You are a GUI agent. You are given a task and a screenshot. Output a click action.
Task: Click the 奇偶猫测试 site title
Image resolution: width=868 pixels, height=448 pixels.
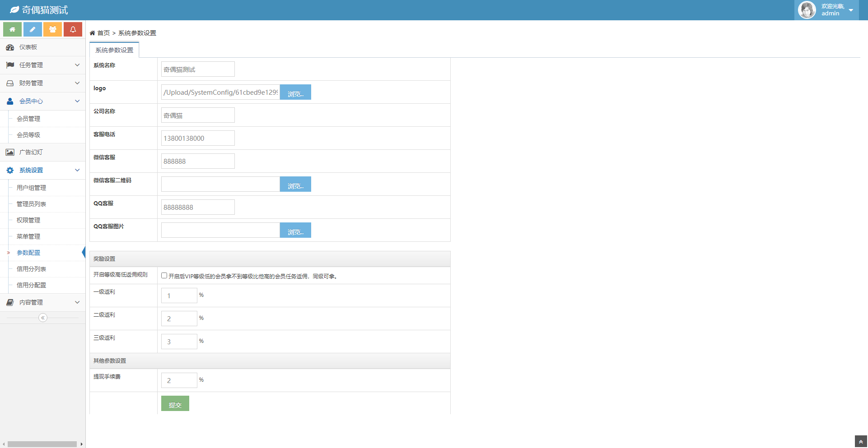point(45,10)
